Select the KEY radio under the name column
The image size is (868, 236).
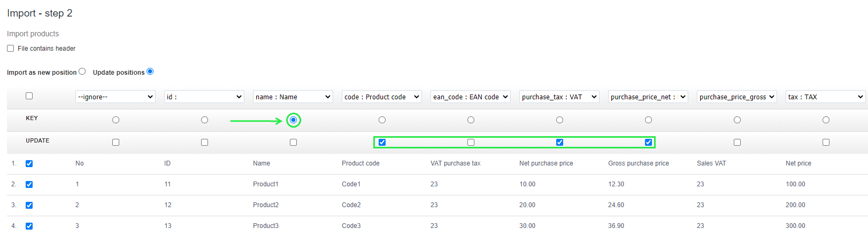293,120
